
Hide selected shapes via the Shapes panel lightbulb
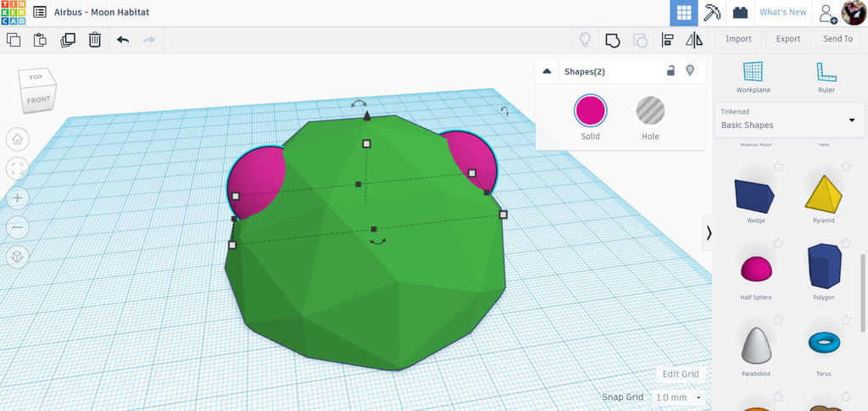point(690,71)
